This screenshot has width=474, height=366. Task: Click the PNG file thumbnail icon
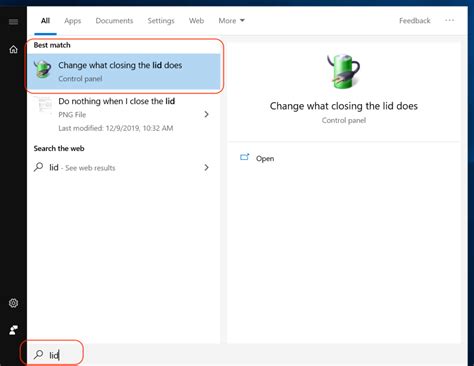(x=43, y=105)
